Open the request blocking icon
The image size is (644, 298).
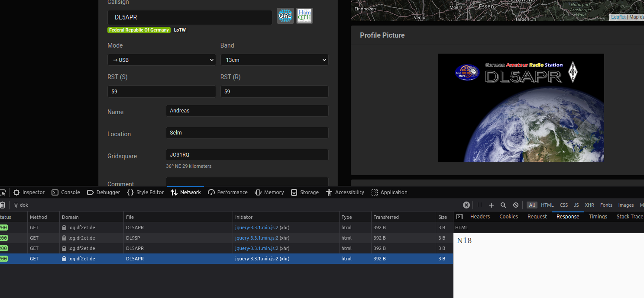516,205
